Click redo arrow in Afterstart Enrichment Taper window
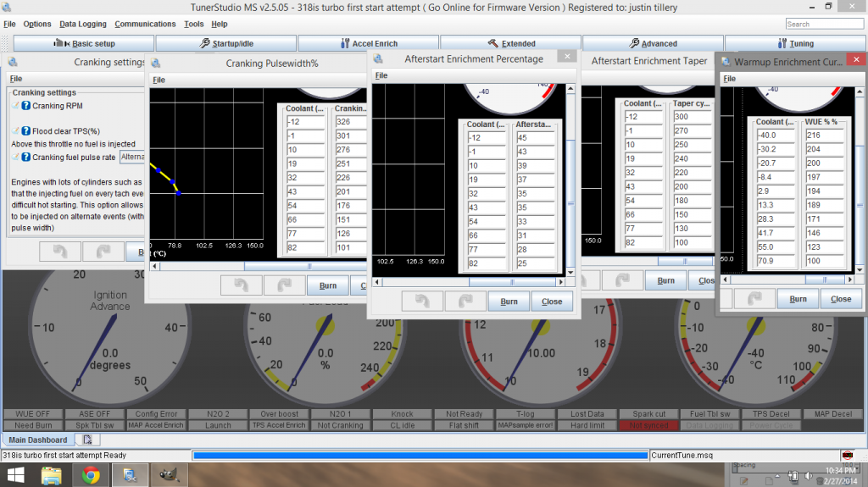The image size is (868, 487). click(622, 280)
